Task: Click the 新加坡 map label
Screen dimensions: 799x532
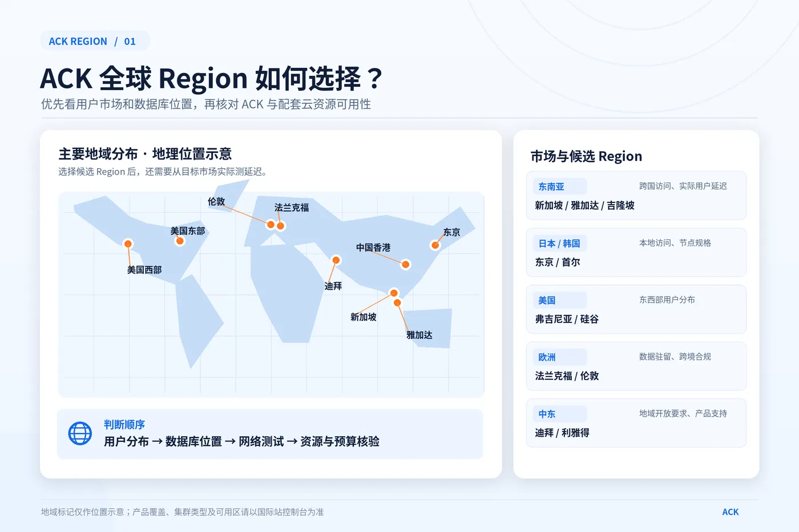Action: click(364, 317)
